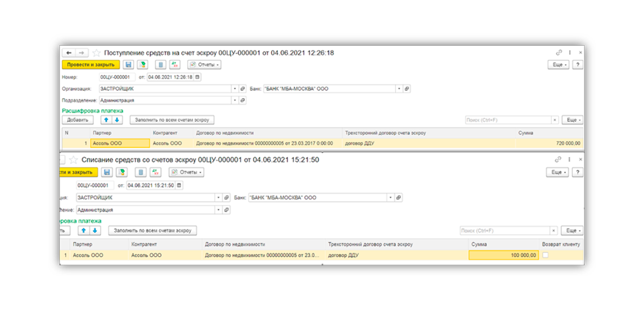Image resolution: width=644 pixels, height=309 pixels.
Task: Show ДтКт postings in Списание window
Action: [155, 172]
